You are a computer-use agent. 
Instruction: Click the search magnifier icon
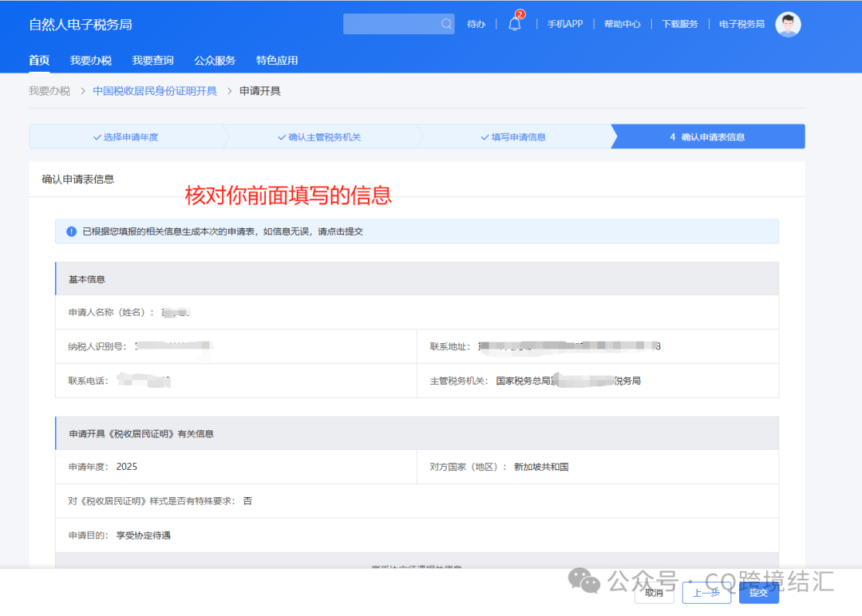[x=445, y=24]
